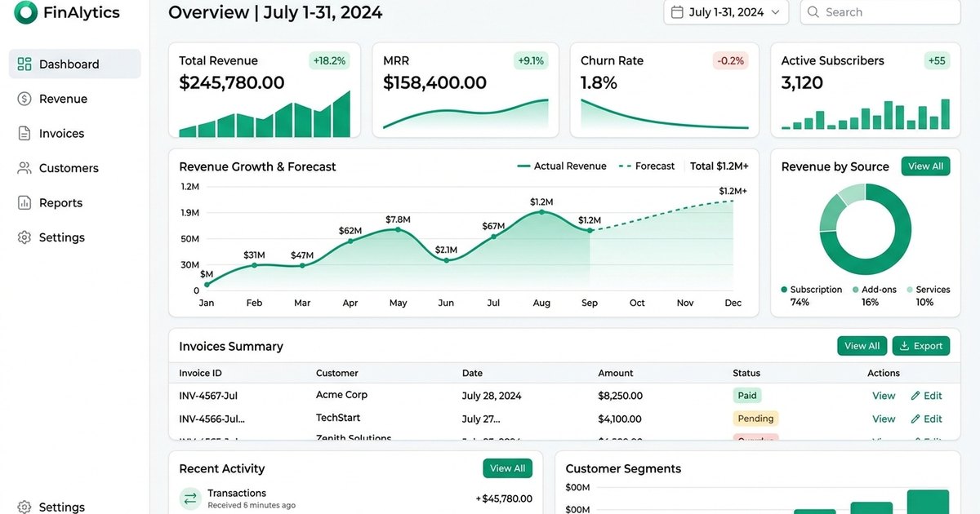The image size is (980, 514).
Task: Sort by Date column header
Action: pos(472,373)
